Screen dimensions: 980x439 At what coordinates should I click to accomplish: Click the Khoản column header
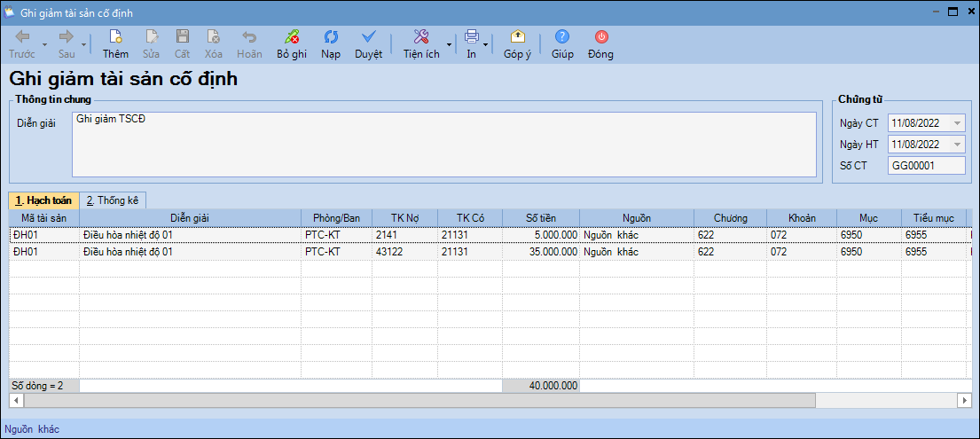click(x=804, y=217)
